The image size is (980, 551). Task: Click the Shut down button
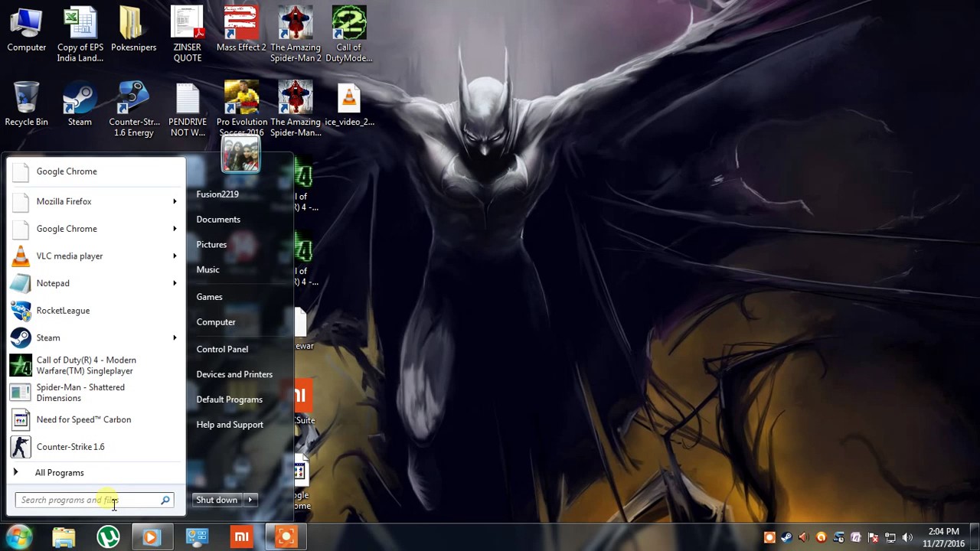coord(217,500)
